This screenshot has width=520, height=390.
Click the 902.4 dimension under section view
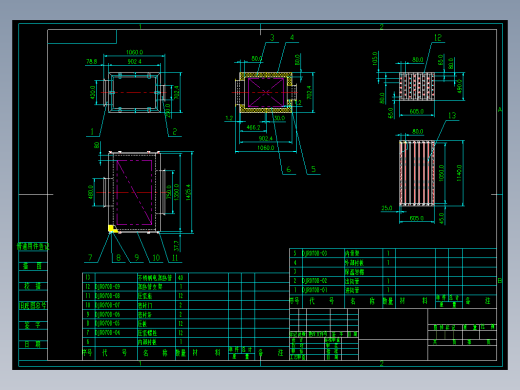265,138
